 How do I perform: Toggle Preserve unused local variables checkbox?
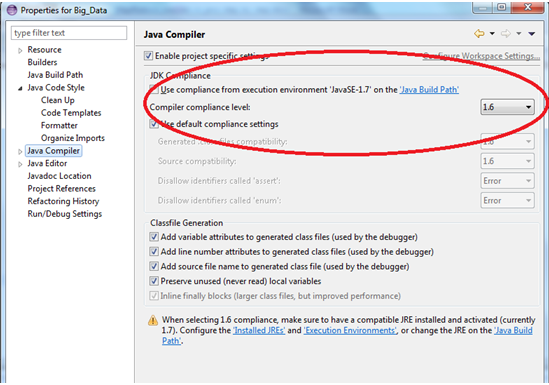154,281
